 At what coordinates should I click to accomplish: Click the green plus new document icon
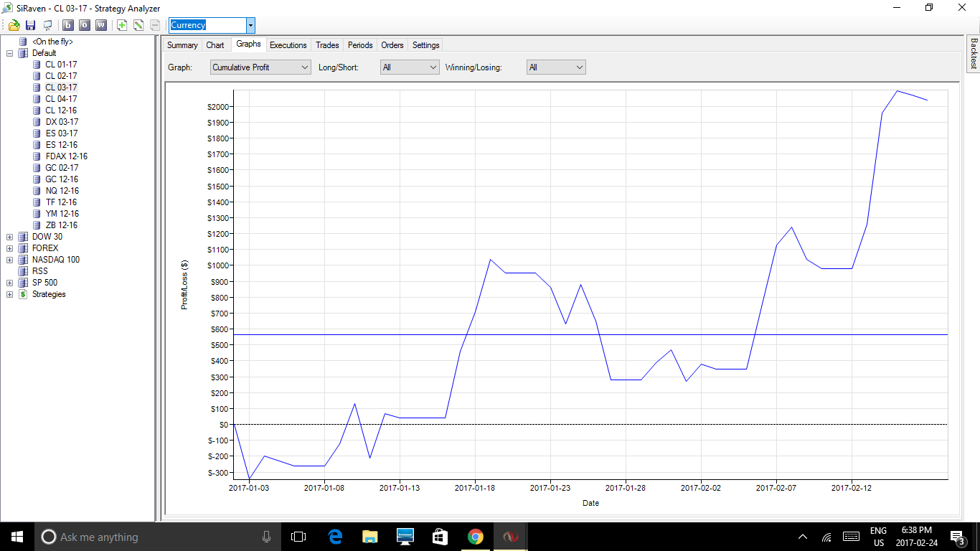point(122,25)
